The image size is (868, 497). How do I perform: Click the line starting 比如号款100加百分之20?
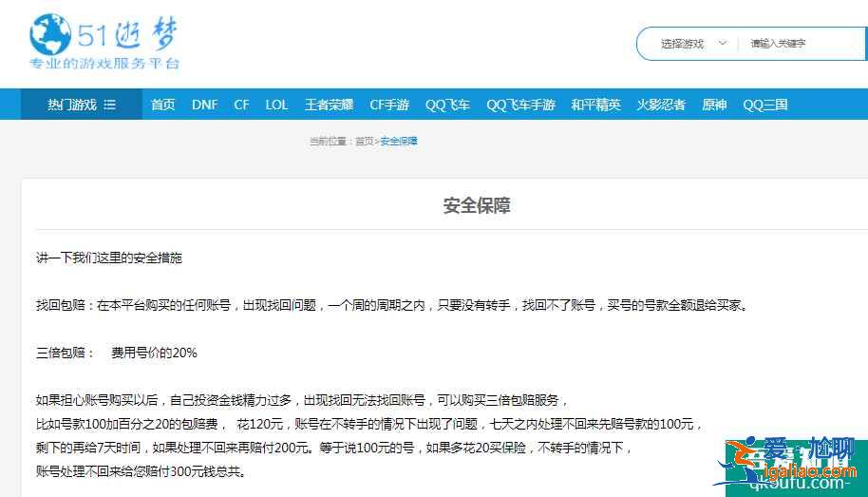click(x=369, y=425)
